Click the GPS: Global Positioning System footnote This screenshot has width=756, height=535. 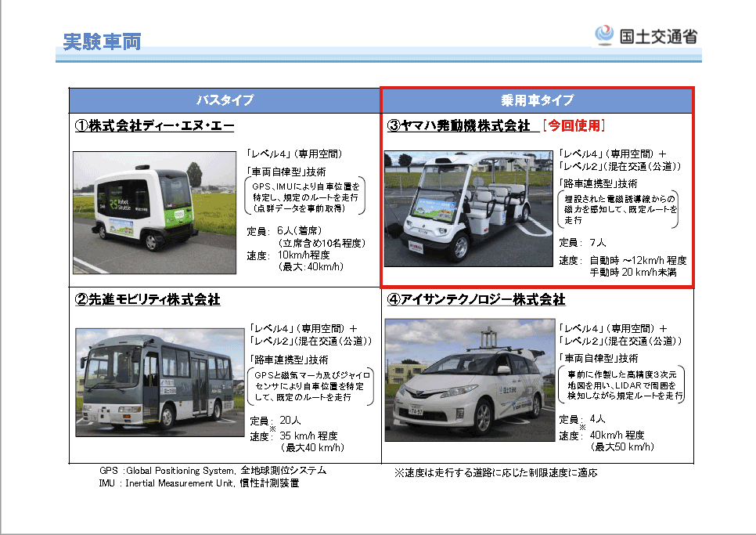tap(212, 471)
